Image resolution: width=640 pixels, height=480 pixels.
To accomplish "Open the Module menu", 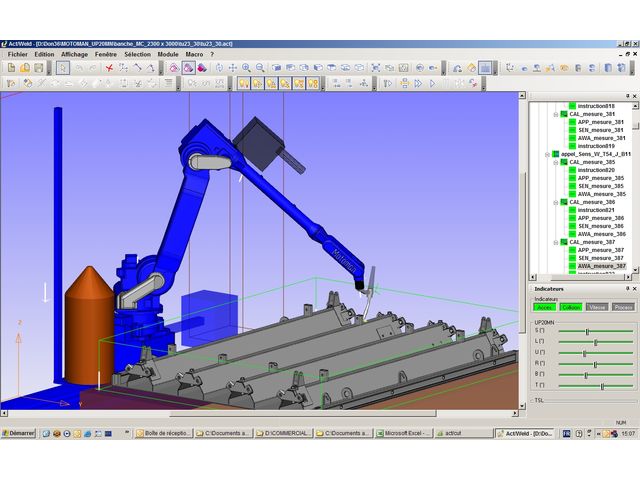I will pos(168,54).
